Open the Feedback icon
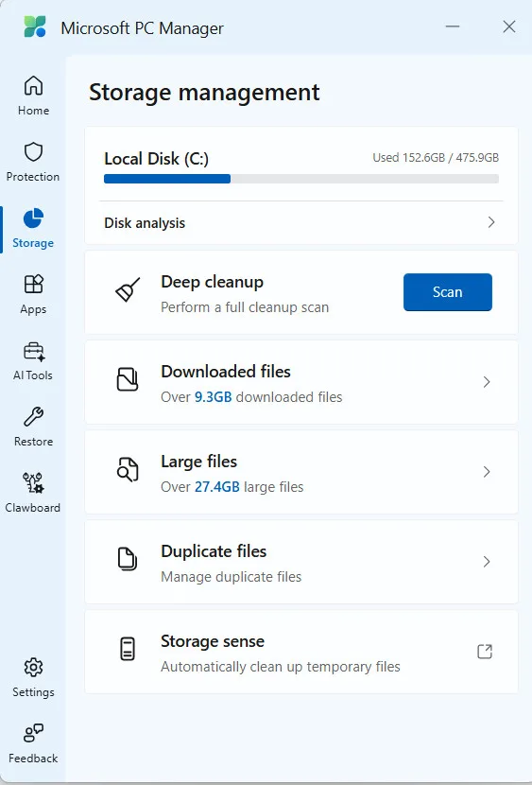 pyautogui.click(x=33, y=733)
